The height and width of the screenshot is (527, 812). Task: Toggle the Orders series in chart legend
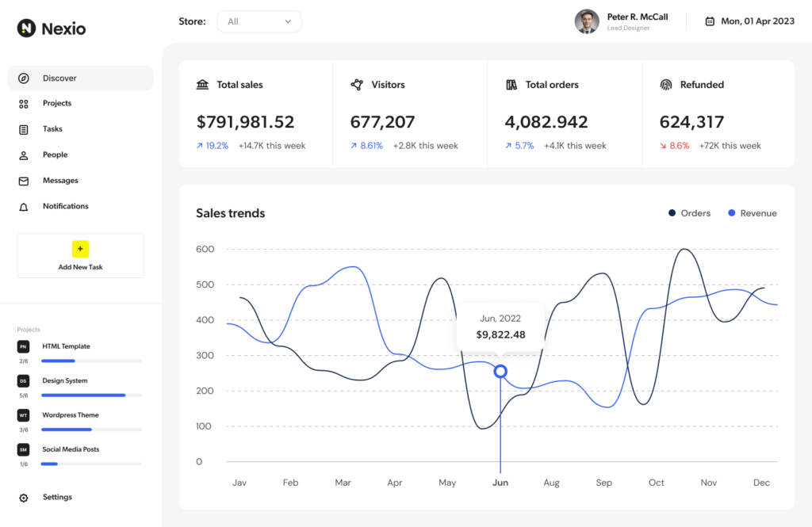pos(689,213)
